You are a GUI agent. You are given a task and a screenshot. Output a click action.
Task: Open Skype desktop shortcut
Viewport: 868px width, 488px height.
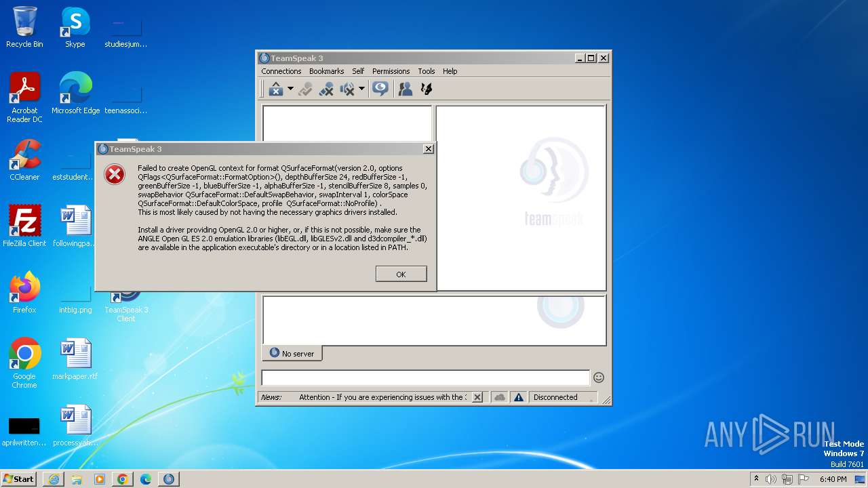pyautogui.click(x=75, y=28)
